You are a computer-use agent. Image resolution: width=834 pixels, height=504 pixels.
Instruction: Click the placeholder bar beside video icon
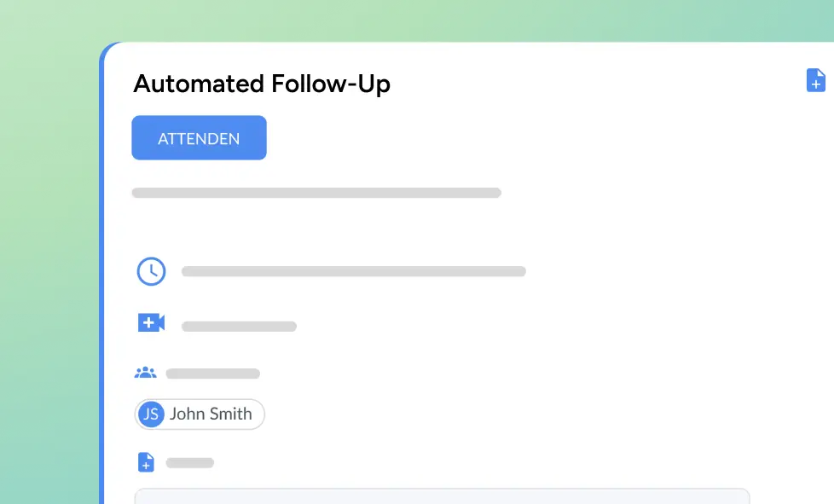239,327
